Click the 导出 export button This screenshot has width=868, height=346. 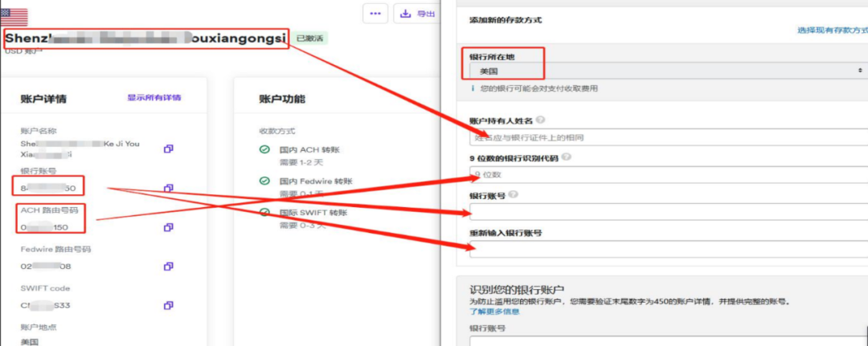point(419,13)
